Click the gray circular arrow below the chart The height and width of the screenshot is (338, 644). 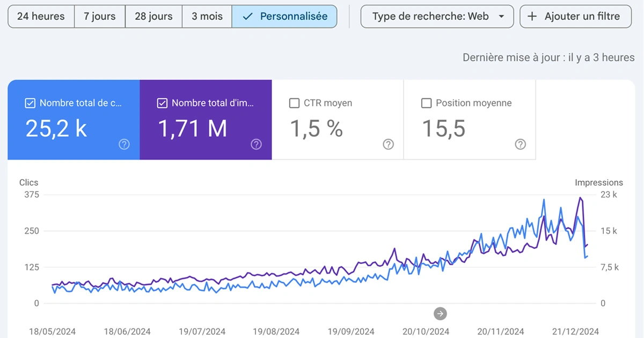[440, 313]
